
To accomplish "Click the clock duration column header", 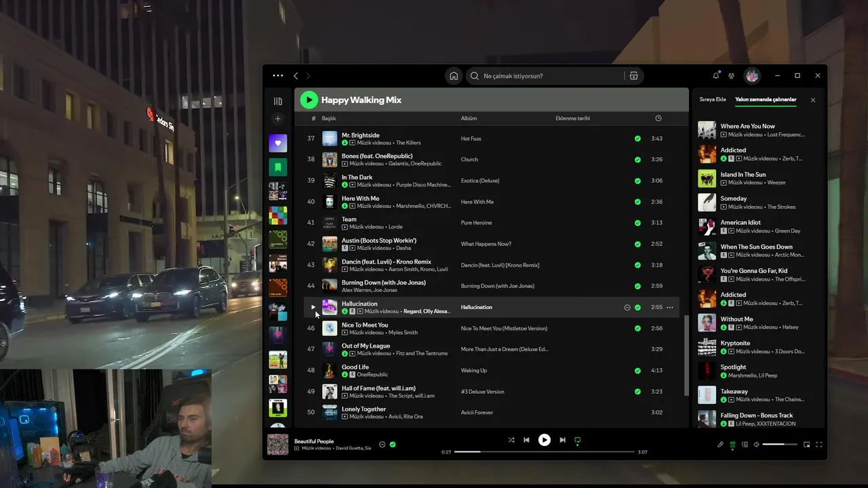I will point(658,119).
